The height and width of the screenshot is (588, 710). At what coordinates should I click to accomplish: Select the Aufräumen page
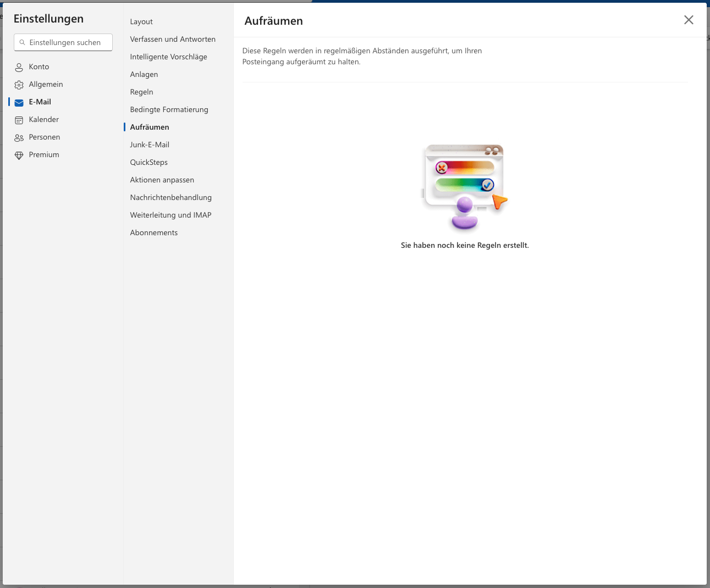(150, 127)
